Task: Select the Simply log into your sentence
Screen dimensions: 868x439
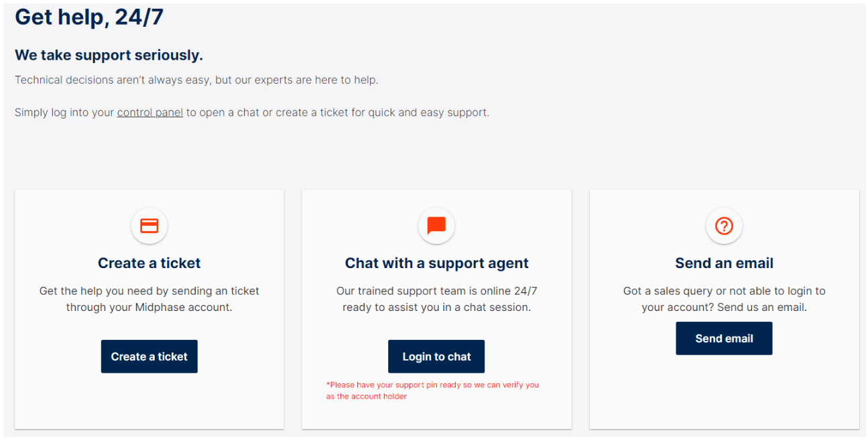Action: tap(252, 113)
